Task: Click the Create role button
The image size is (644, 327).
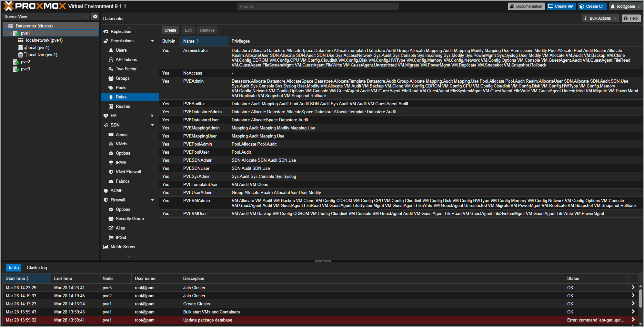Action: [170, 30]
